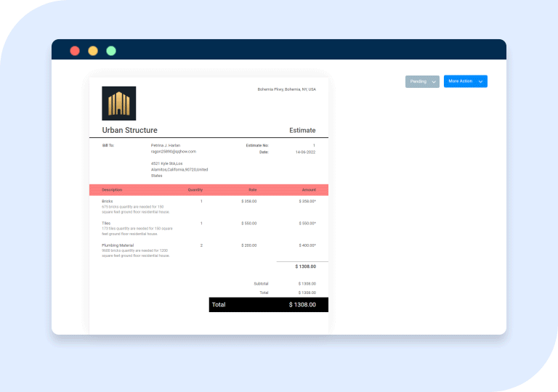The width and height of the screenshot is (558, 392).
Task: Select the Plumbing Material line item
Action: 118,245
